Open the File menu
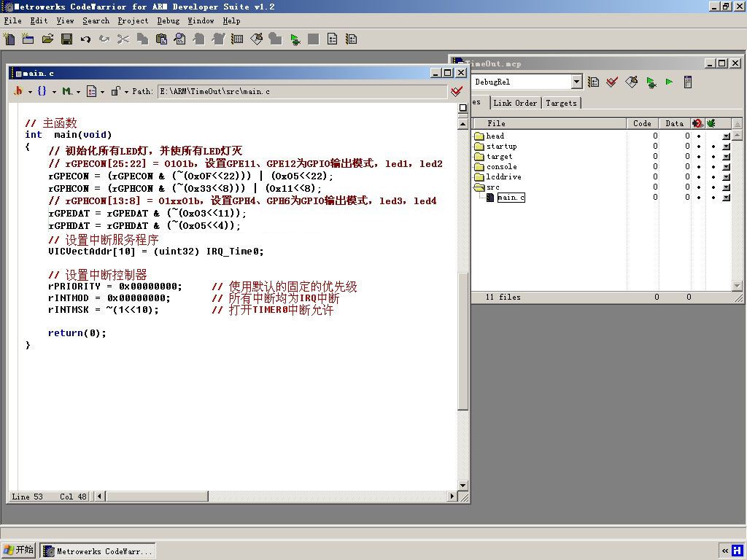Image resolution: width=747 pixels, height=560 pixels. pyautogui.click(x=13, y=20)
